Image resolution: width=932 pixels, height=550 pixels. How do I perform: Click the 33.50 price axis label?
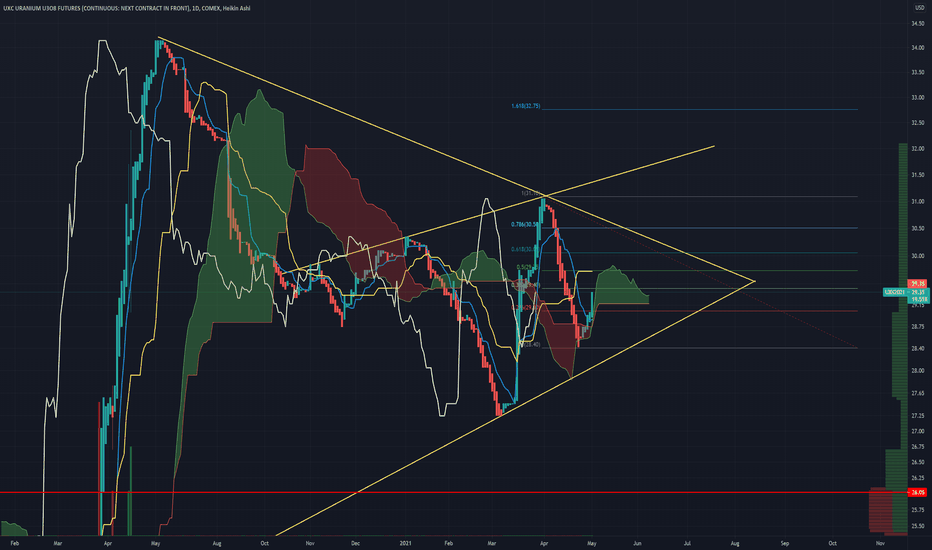[918, 72]
